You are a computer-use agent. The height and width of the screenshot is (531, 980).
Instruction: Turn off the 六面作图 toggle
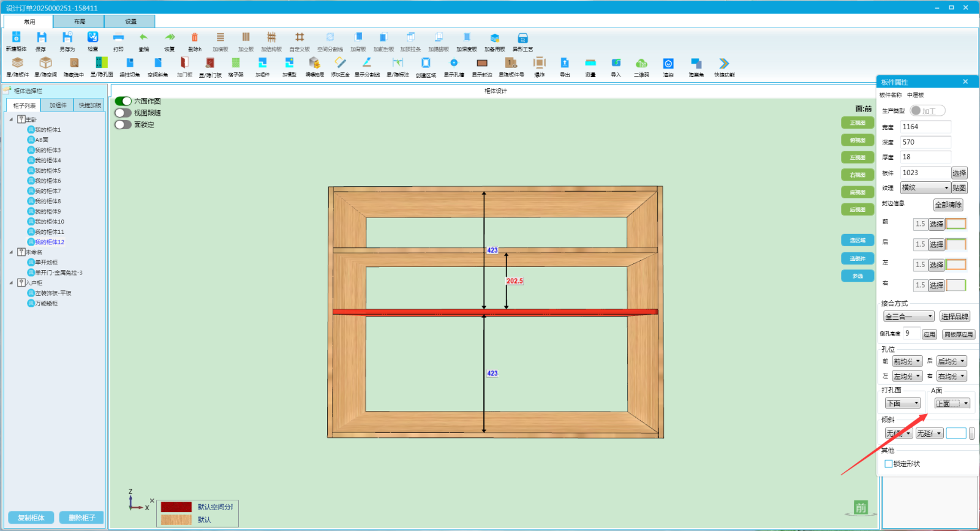[x=123, y=101]
